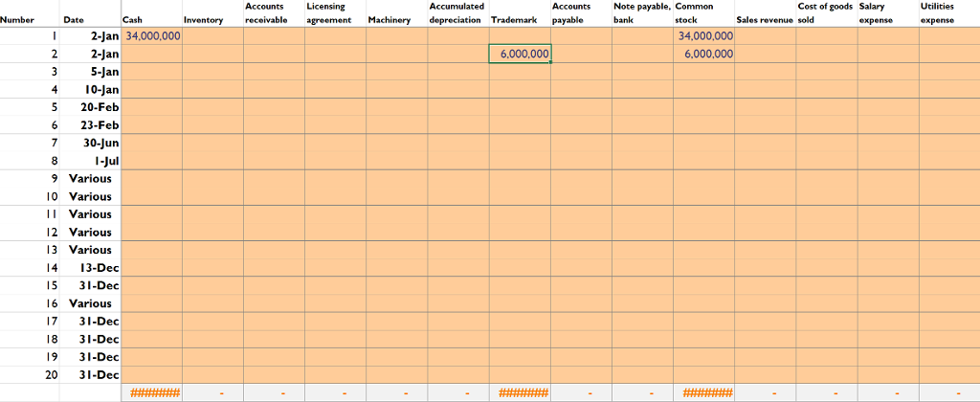The height and width of the screenshot is (402, 980).
Task: Click the Sales revenue header
Action: [x=765, y=13]
